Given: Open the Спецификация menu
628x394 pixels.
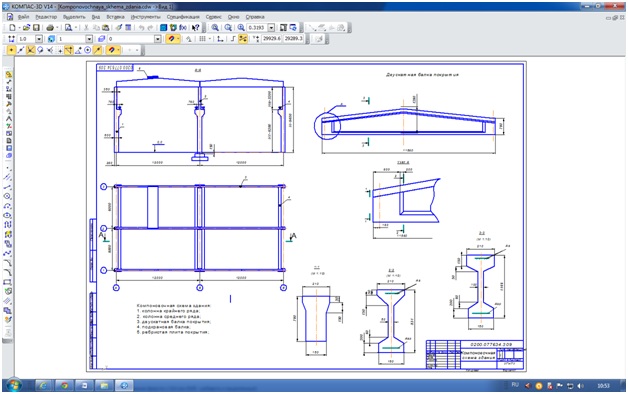Looking at the screenshot, I should [x=183, y=17].
